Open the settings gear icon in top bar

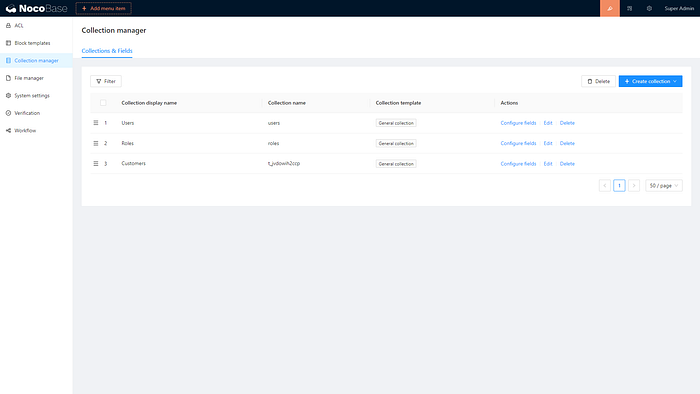(649, 8)
